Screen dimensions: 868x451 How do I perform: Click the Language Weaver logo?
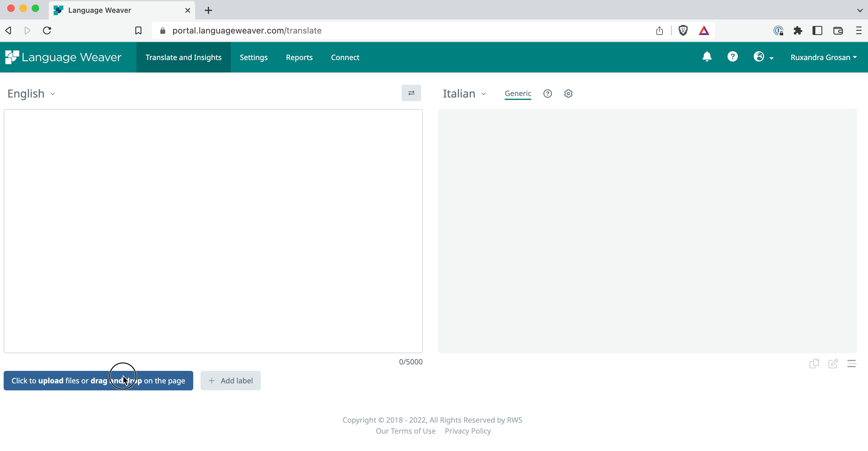click(63, 57)
